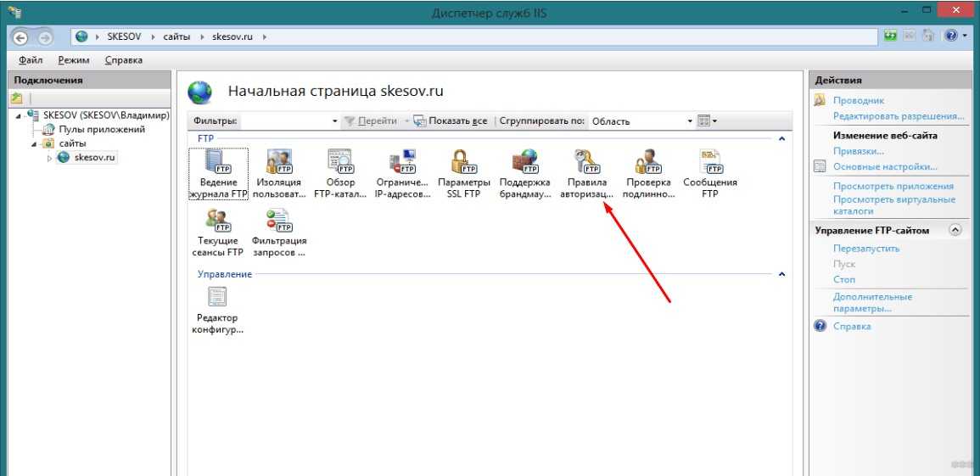Screen dimensions: 980x476
Task: Collapse the Управление group section
Action: pyautogui.click(x=781, y=275)
